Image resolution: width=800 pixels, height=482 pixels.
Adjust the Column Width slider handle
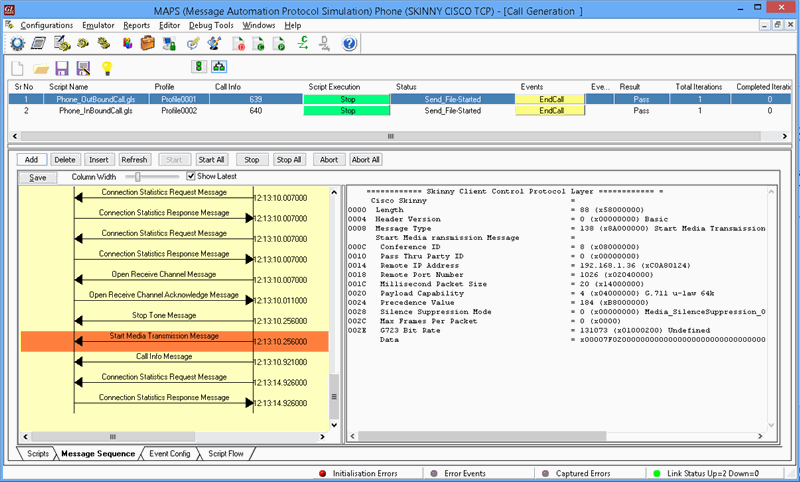click(137, 176)
